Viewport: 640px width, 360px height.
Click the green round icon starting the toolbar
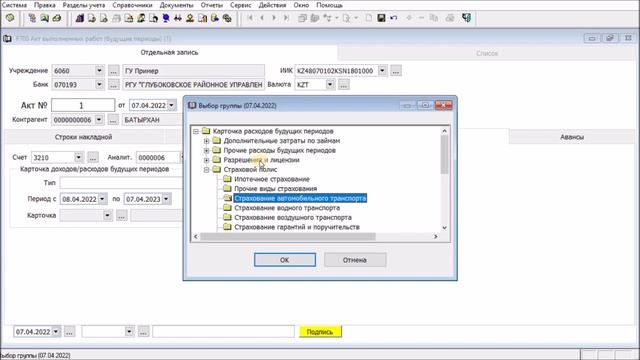(10, 18)
